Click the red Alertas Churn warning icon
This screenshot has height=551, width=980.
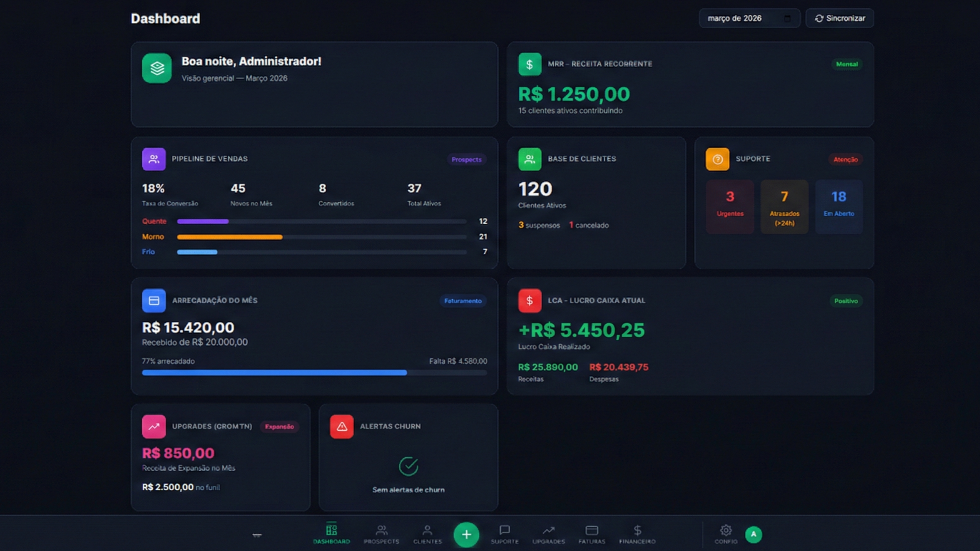(341, 426)
